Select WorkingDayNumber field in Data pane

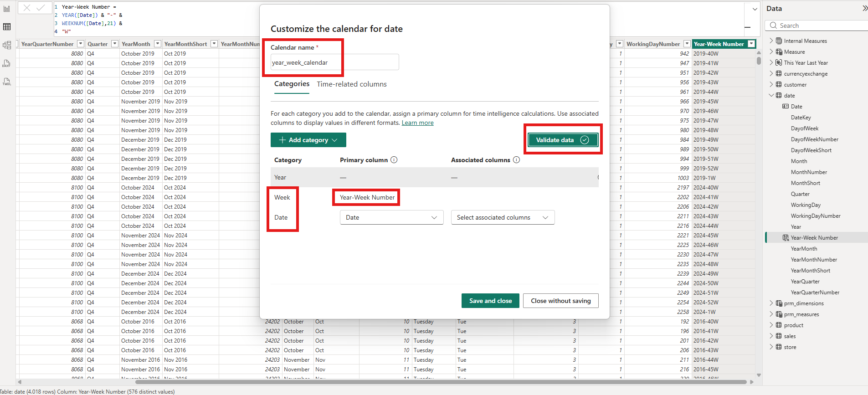tap(816, 216)
